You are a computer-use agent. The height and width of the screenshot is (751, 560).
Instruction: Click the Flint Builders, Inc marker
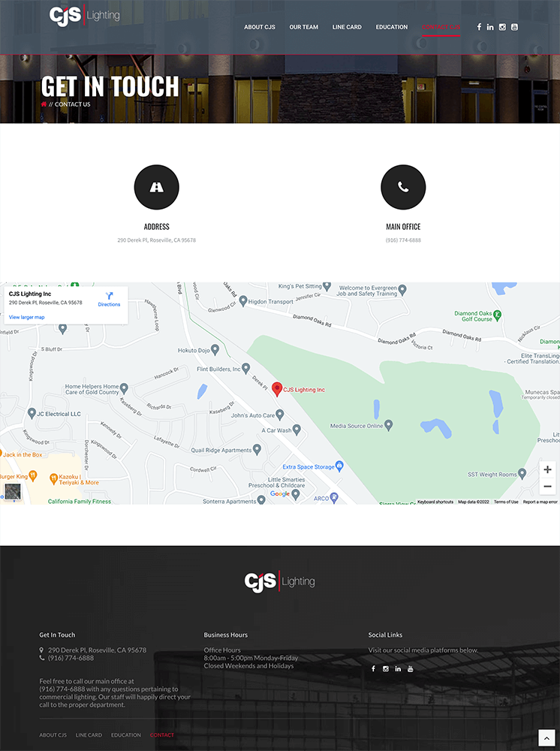pos(245,368)
